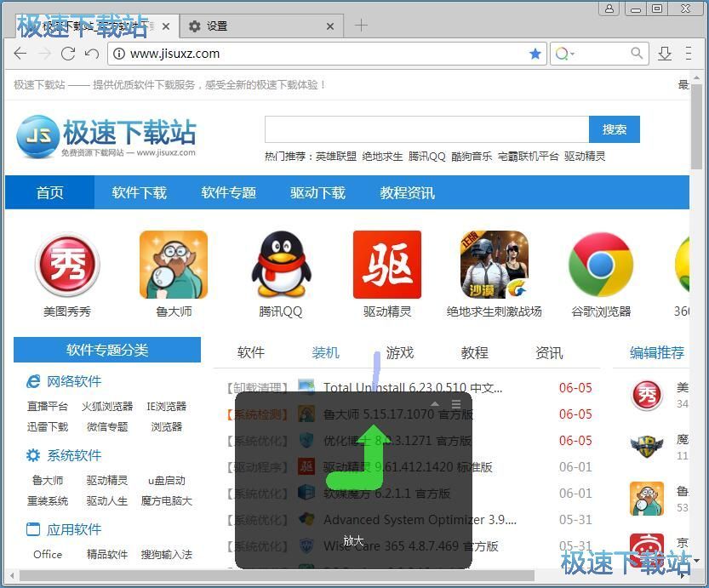
Task: Open the 宅霸联机平台 hot link
Action: click(528, 157)
